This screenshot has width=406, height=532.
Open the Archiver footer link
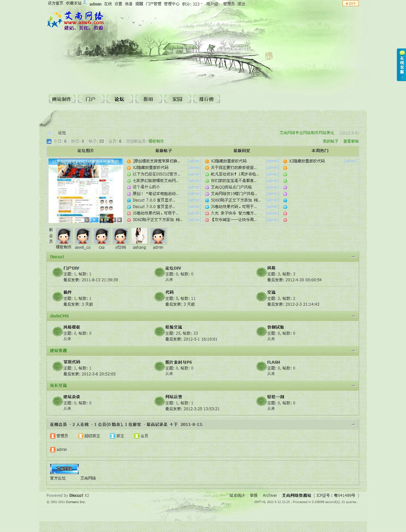(270, 496)
